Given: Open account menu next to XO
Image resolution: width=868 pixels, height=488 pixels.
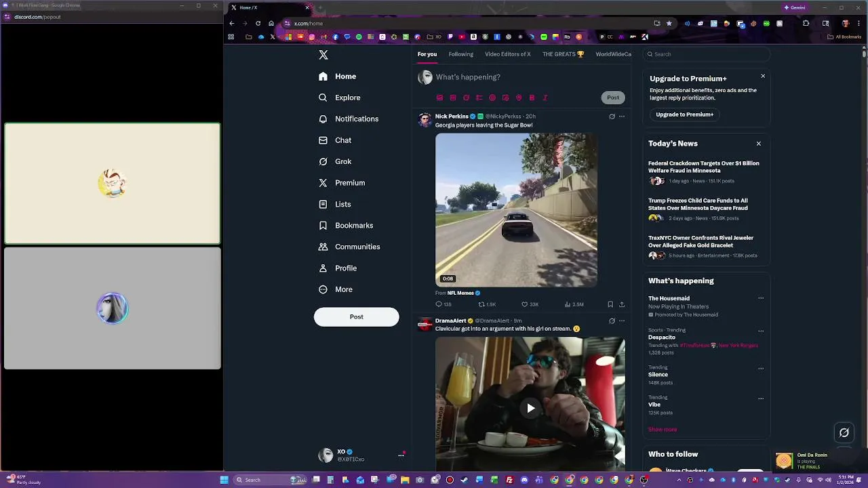Looking at the screenshot, I should (401, 455).
